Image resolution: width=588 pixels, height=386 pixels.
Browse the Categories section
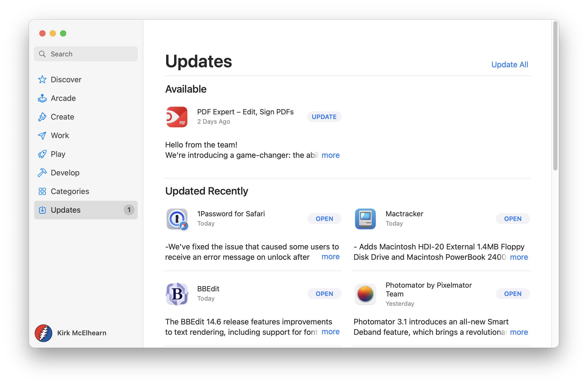pos(86,191)
